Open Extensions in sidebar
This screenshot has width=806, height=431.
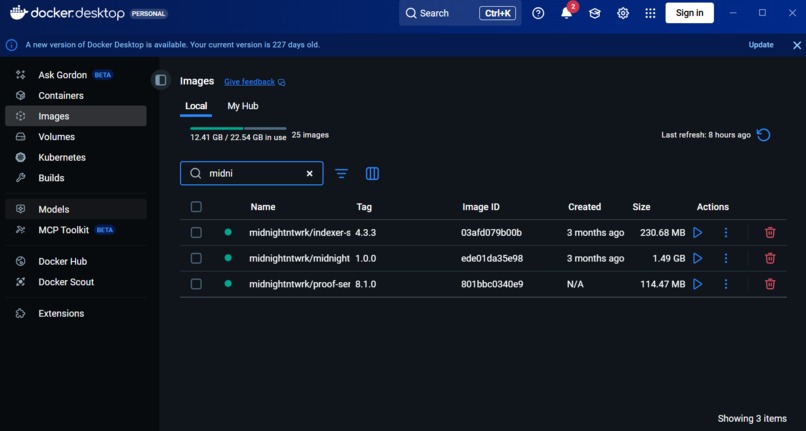76,313
